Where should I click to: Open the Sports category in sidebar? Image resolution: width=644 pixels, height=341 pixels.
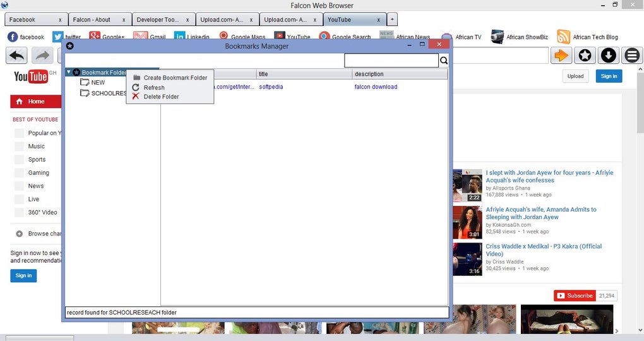pyautogui.click(x=37, y=159)
